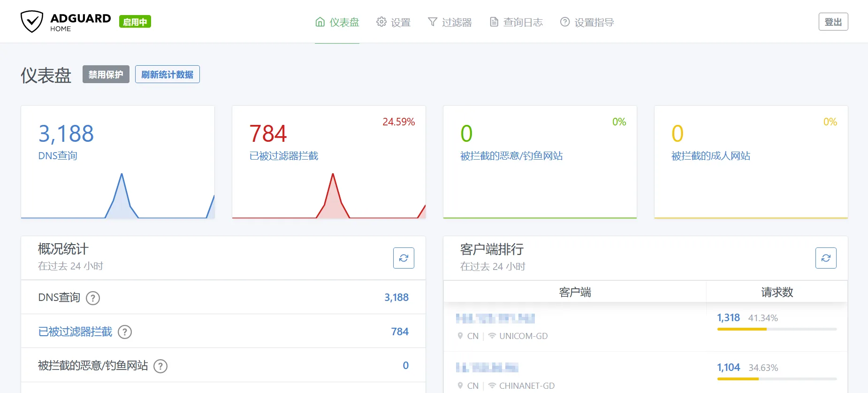Refresh the 概况统计 card with its reload icon
The image size is (868, 393).
(x=404, y=258)
